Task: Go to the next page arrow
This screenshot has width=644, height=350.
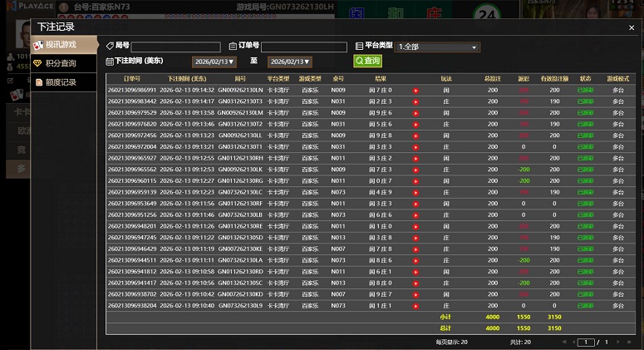Action: (617, 342)
